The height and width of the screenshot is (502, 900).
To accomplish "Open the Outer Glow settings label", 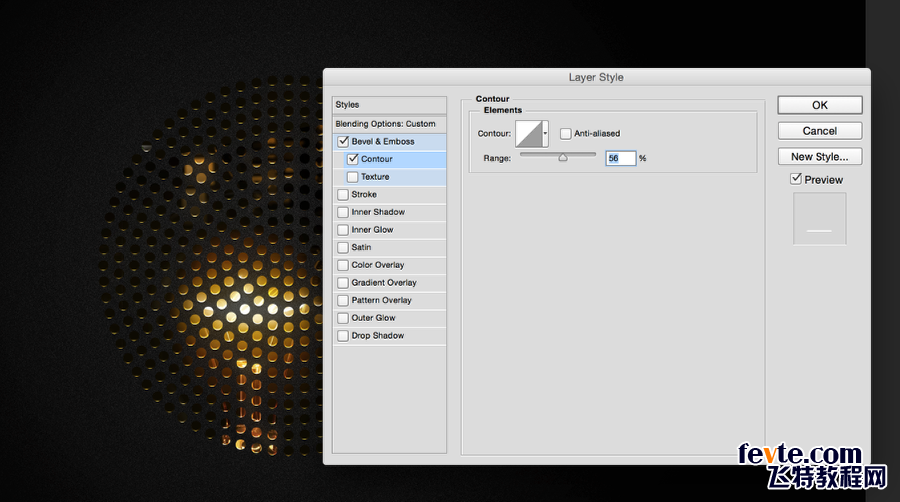I will pyautogui.click(x=373, y=318).
